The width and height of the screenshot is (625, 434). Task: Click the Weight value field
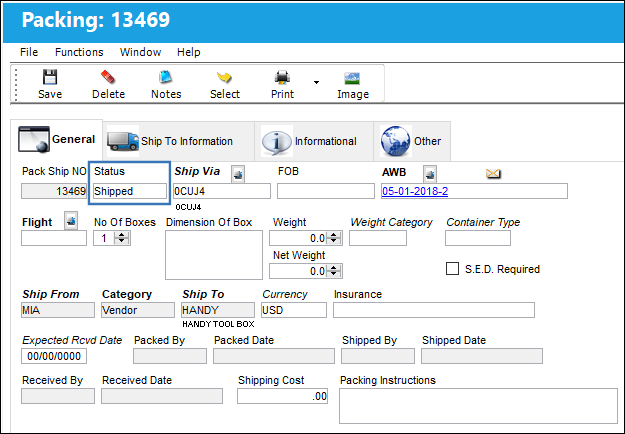(298, 238)
